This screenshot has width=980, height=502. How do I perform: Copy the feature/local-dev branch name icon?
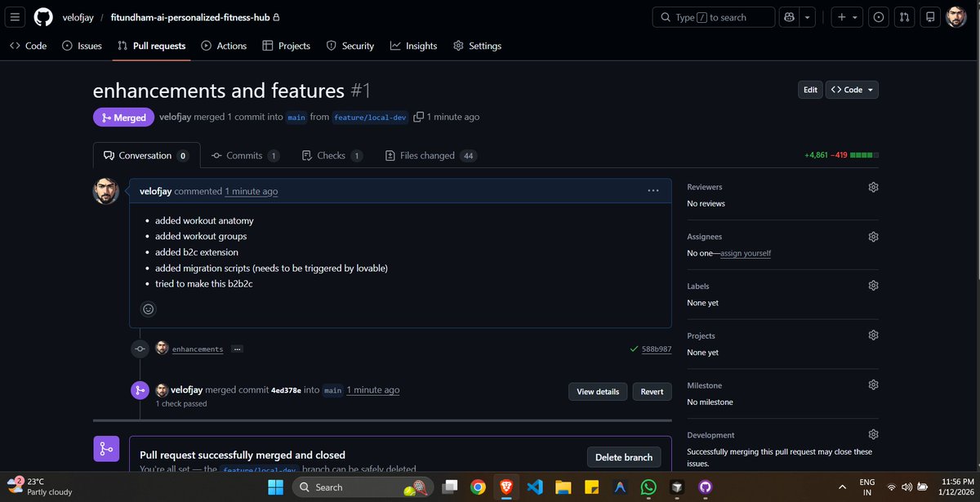pos(419,117)
